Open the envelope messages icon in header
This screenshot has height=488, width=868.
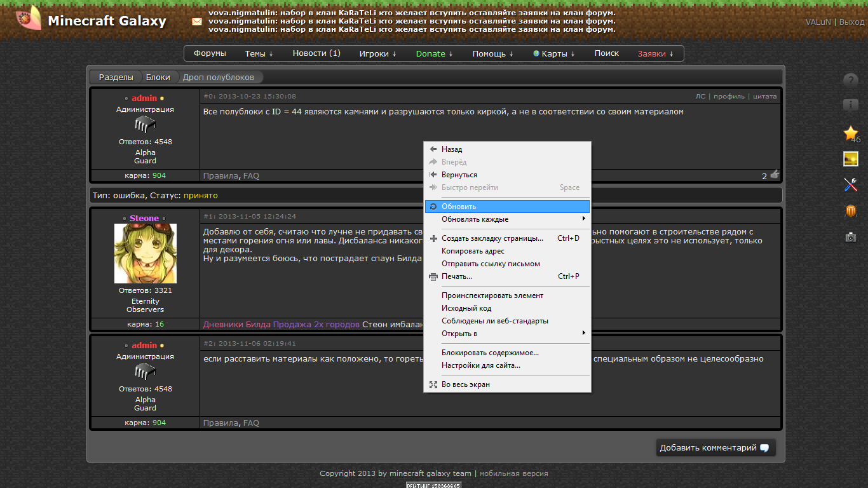click(197, 21)
